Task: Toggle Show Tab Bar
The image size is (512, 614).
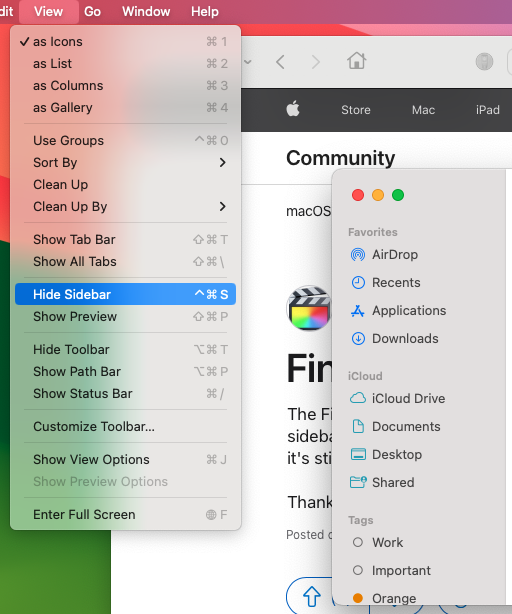Action: point(125,239)
